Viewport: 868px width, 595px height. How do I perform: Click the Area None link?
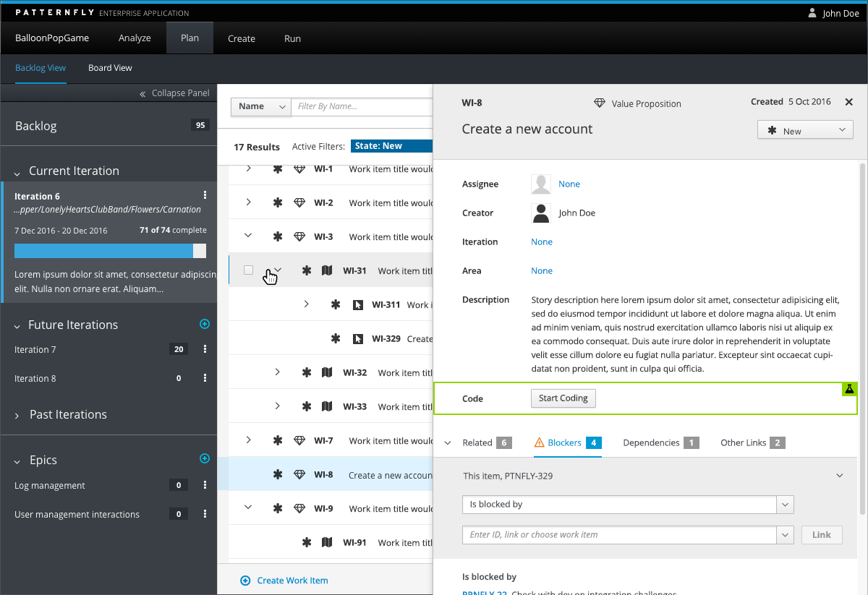[542, 271]
